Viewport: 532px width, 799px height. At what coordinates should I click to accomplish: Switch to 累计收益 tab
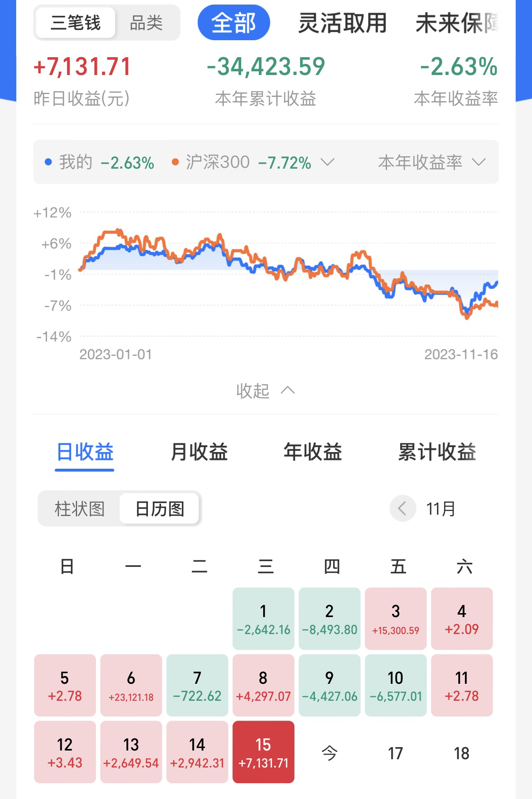click(437, 452)
